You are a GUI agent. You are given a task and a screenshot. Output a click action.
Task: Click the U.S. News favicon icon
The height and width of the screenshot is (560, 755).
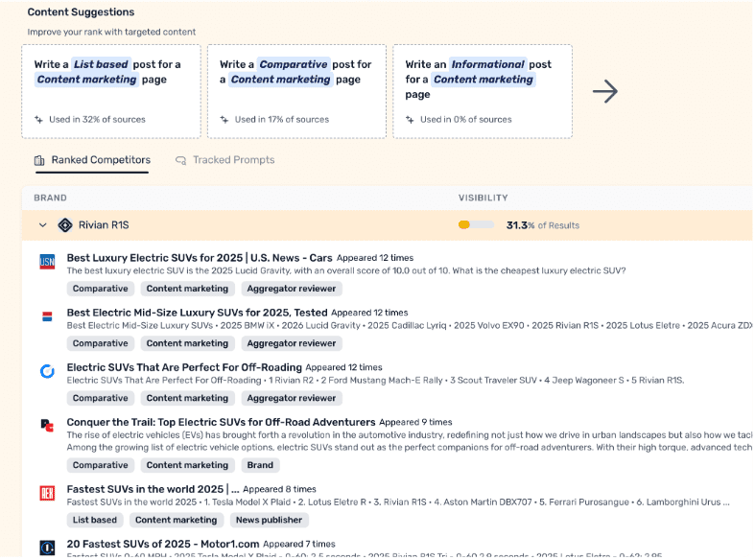[x=47, y=261]
